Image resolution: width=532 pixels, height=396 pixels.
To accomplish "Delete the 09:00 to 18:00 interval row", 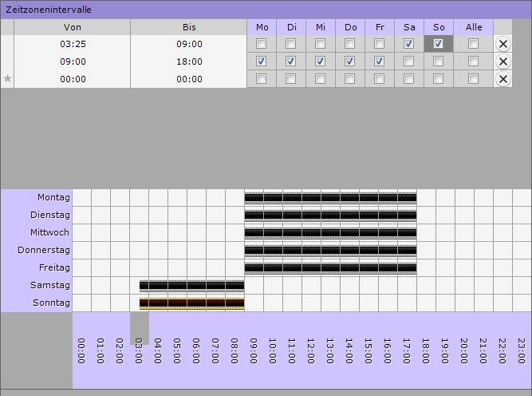I will [502, 61].
